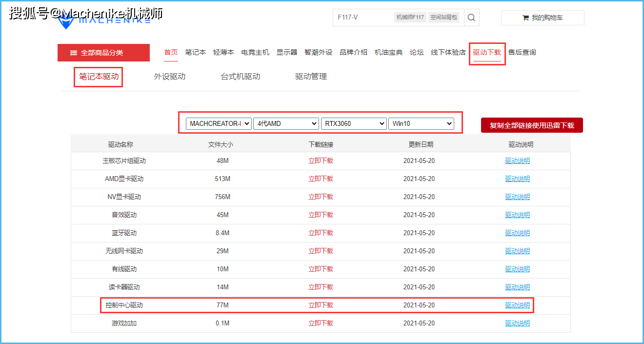Open 驱动说明 for 蓝牙驱动
Viewport: 644px width, 344px height.
pyautogui.click(x=517, y=233)
